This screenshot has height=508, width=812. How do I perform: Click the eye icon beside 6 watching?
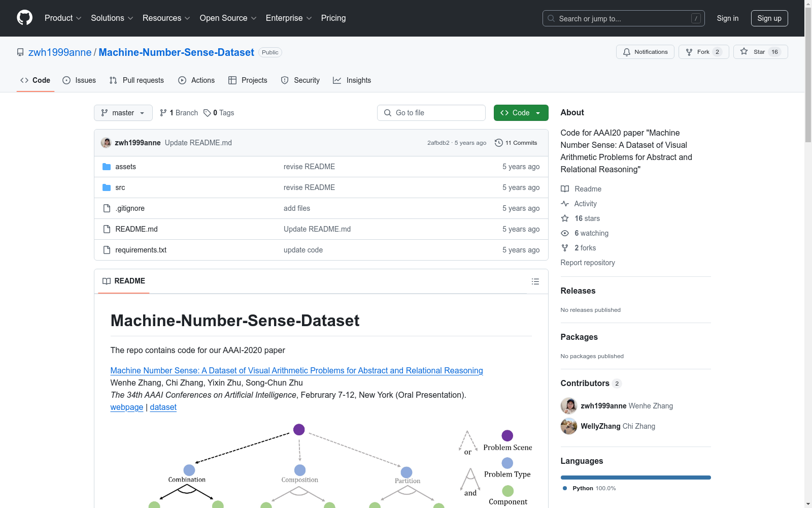565,233
